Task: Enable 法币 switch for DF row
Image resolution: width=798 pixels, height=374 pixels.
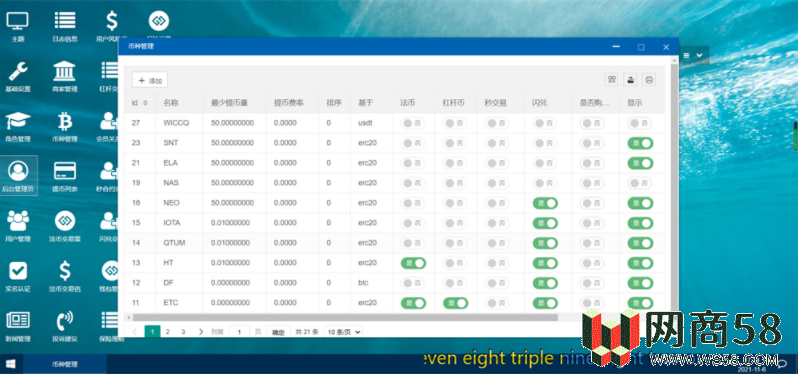Action: coord(413,283)
